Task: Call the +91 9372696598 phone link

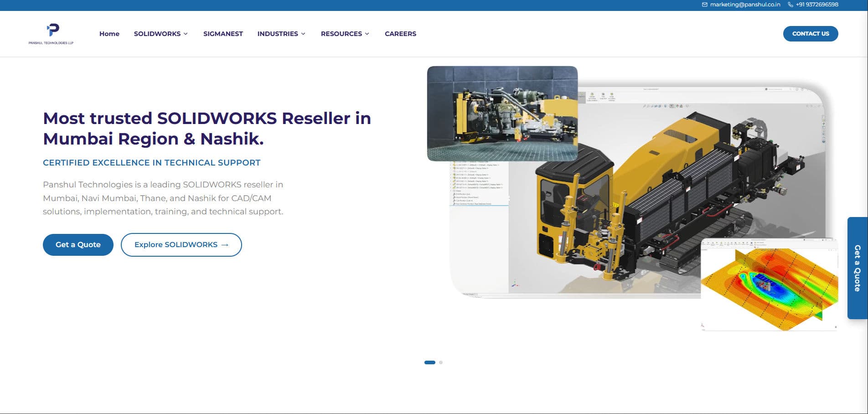Action: pos(817,5)
